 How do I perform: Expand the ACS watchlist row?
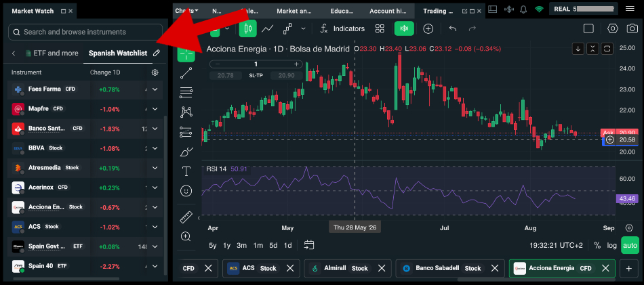coord(155,227)
